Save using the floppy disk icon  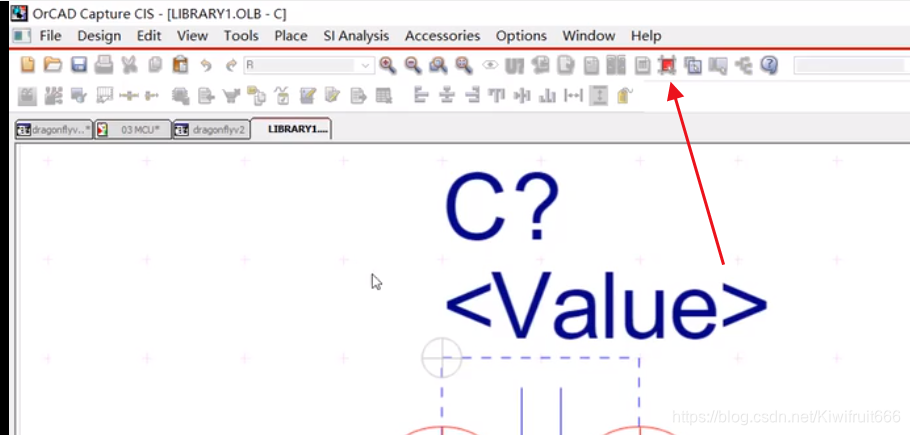(x=79, y=65)
